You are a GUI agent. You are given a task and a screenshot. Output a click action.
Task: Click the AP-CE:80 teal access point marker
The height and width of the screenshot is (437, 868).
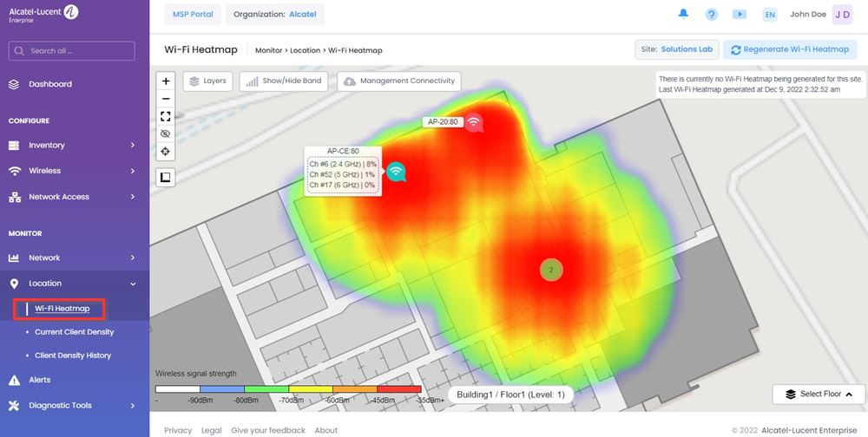coord(396,172)
